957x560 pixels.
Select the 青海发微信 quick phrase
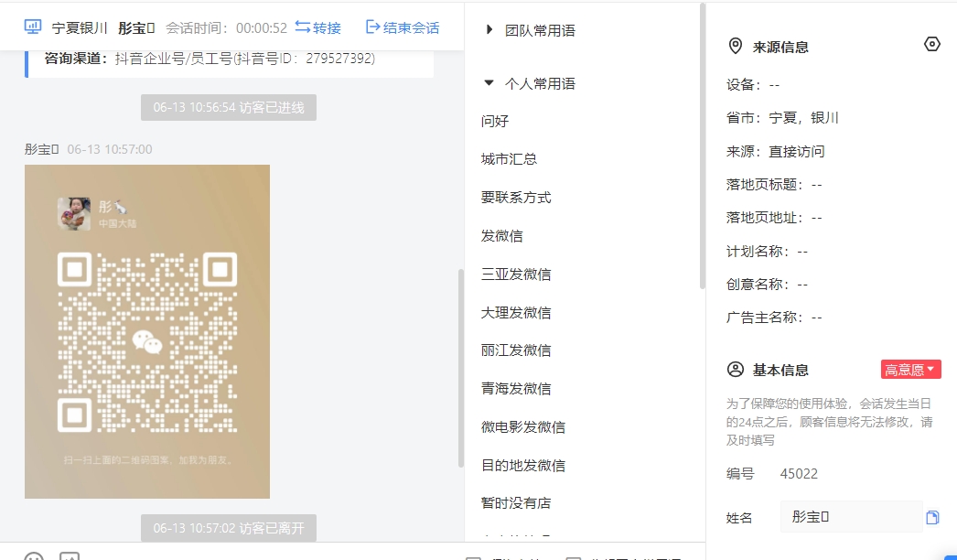516,388
